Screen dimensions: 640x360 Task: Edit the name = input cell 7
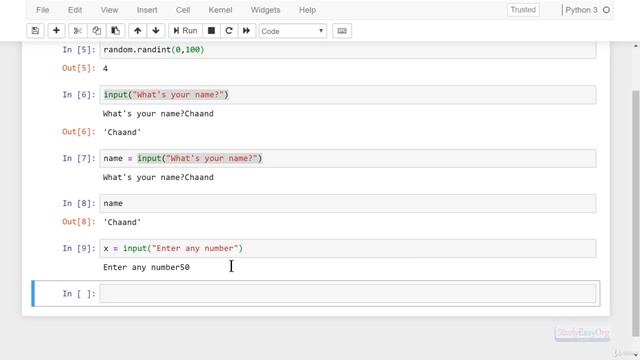click(348, 158)
